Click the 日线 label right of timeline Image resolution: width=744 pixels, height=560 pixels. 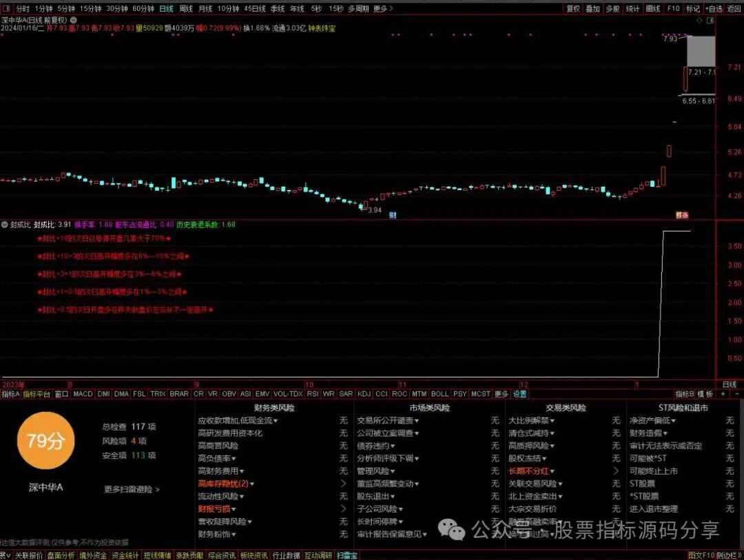click(730, 384)
